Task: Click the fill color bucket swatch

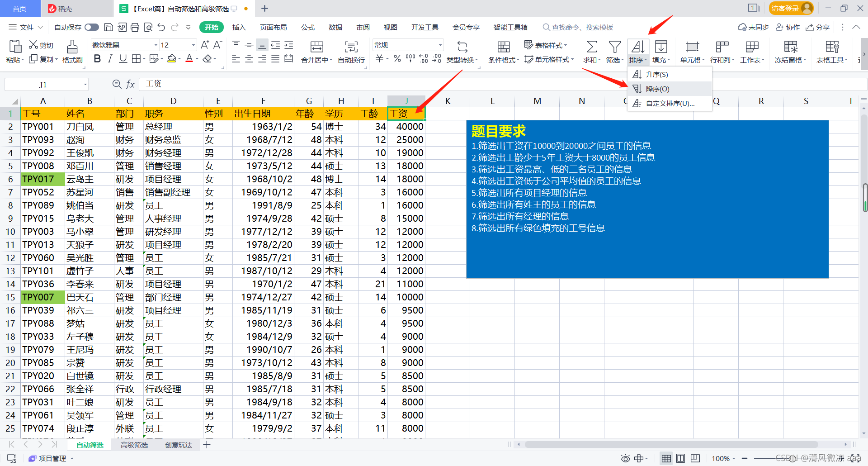Action: click(172, 59)
